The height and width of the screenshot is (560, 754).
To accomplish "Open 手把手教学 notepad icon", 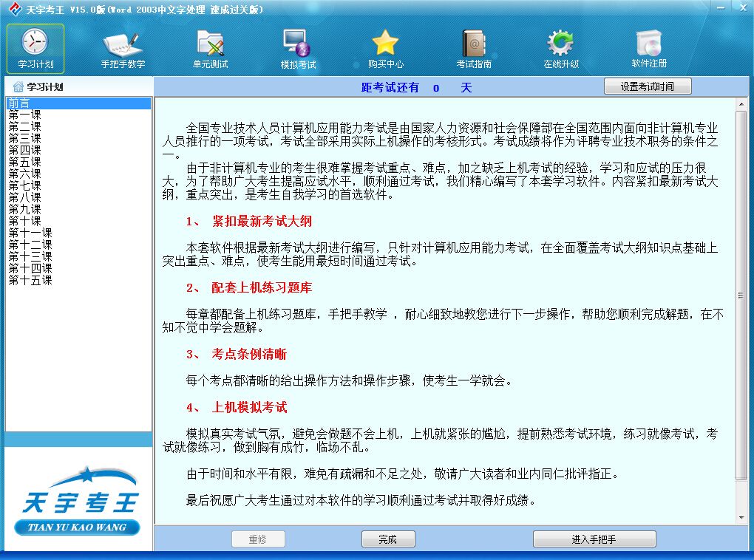I will pos(123,44).
